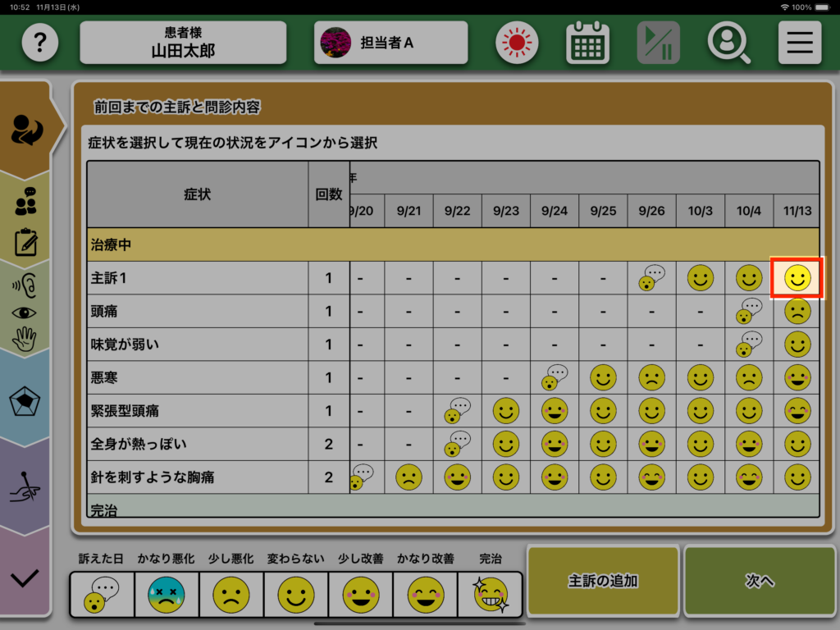Collapse the 治療中 section header
Screen dimensions: 840x630
pos(453,244)
